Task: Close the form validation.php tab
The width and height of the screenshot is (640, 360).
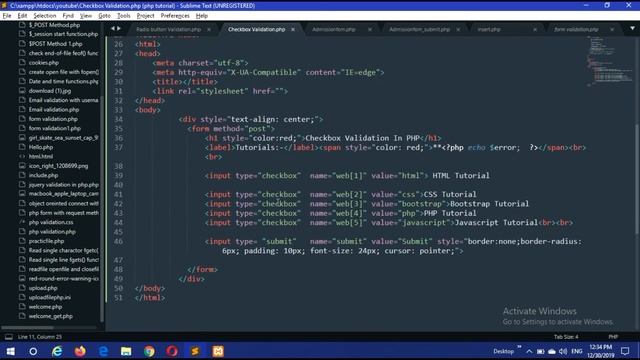Action: 612,29
